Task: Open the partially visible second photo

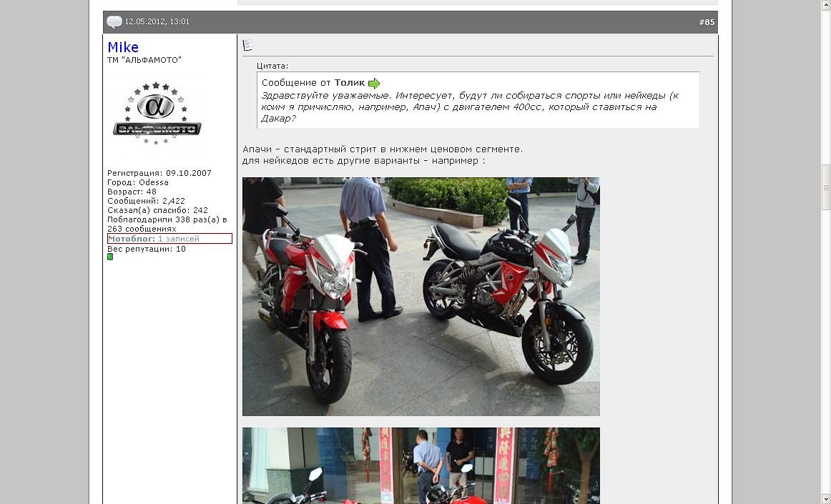Action: pyautogui.click(x=421, y=466)
